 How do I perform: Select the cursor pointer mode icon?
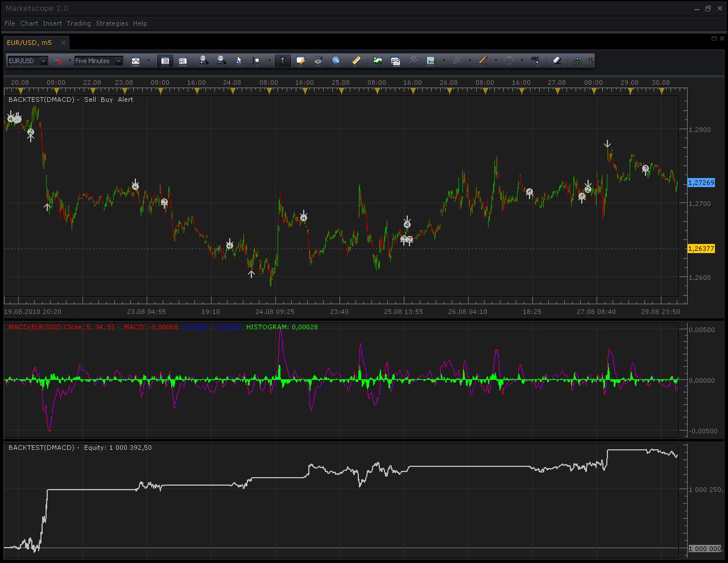click(239, 61)
